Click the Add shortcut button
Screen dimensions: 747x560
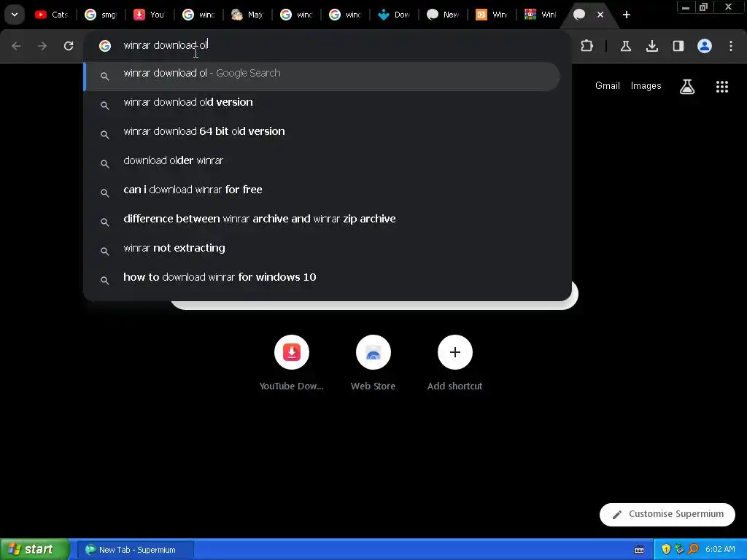pyautogui.click(x=455, y=363)
